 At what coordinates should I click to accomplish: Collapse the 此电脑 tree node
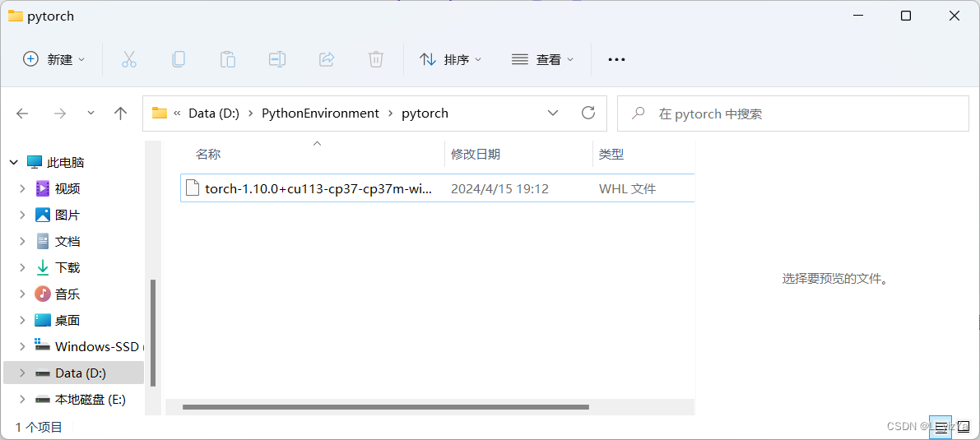pyautogui.click(x=14, y=163)
